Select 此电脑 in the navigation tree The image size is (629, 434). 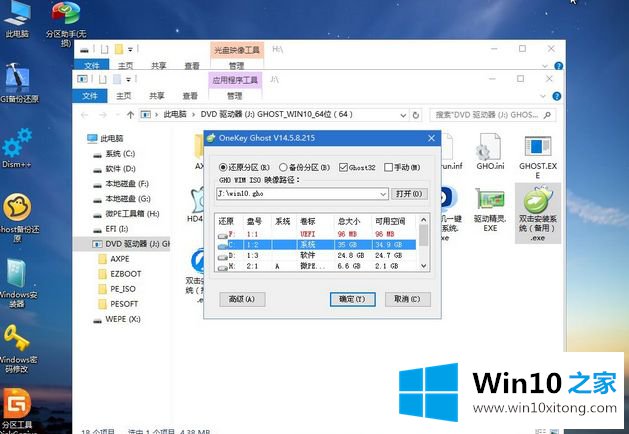click(x=105, y=139)
